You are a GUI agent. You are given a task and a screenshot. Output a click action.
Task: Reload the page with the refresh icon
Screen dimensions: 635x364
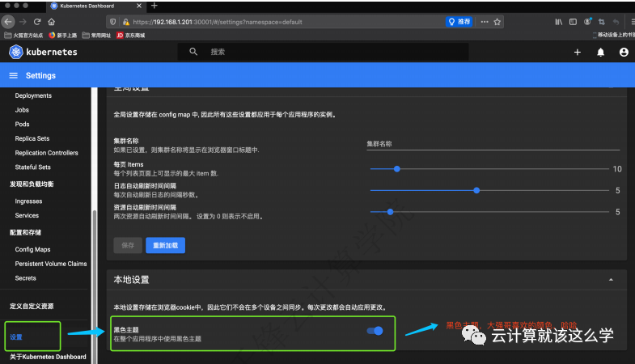[37, 22]
